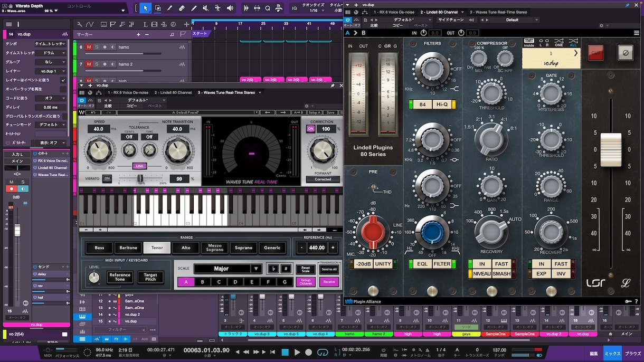Click the Plugin Alliance help question mark
644x362 pixels.
(x=636, y=301)
